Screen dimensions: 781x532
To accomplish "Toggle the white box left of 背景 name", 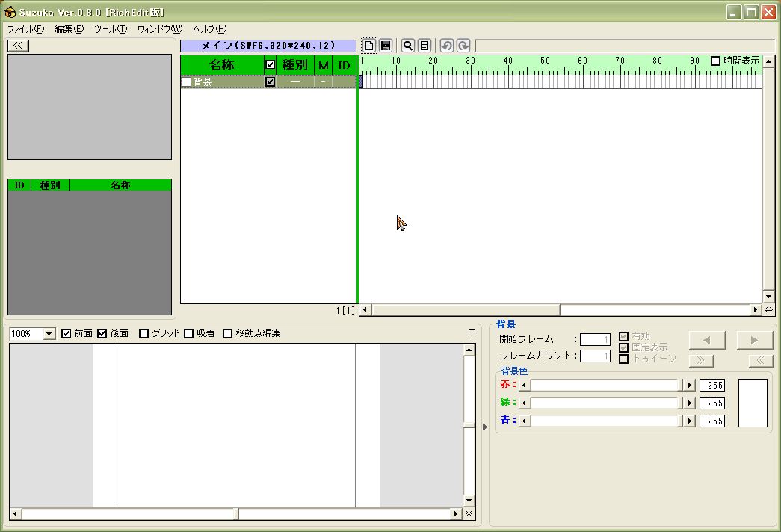I will (186, 81).
